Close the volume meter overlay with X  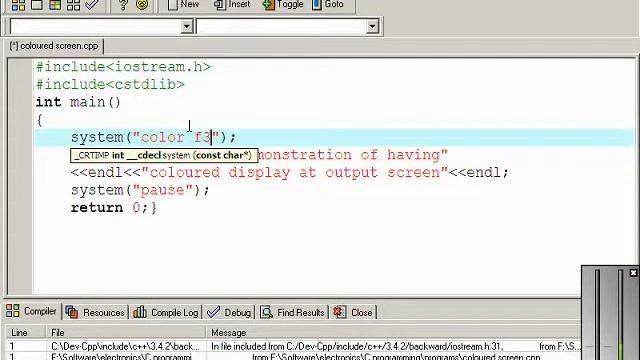(633, 273)
